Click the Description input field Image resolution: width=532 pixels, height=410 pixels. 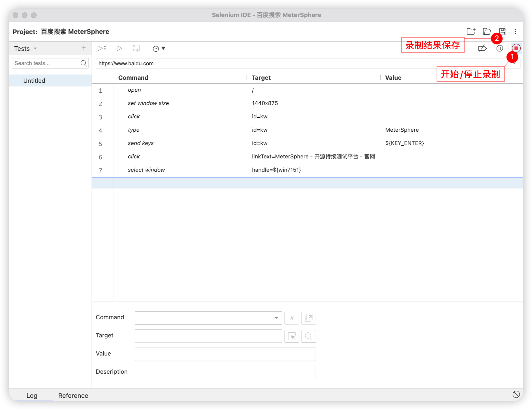tap(225, 372)
